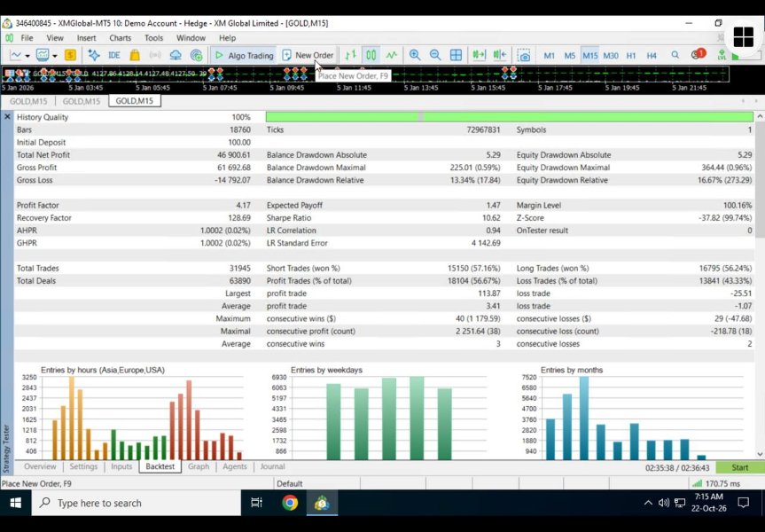The width and height of the screenshot is (765, 532).
Task: Click the Windows search box
Action: coord(137,503)
